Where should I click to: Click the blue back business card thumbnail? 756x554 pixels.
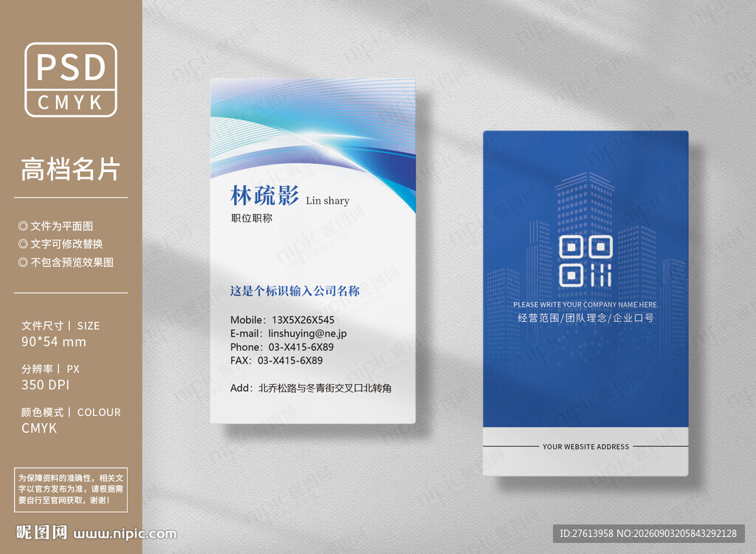[x=585, y=303]
